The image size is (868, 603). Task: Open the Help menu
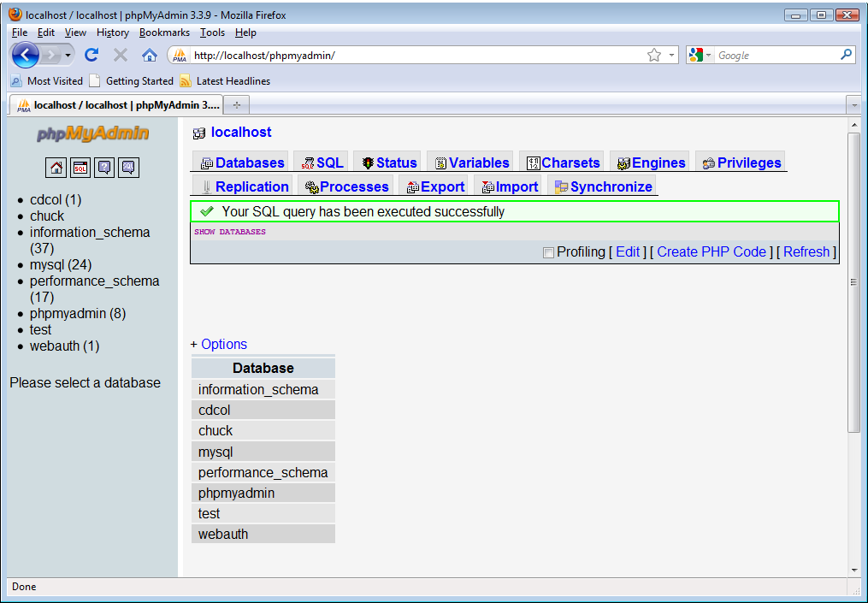point(245,33)
